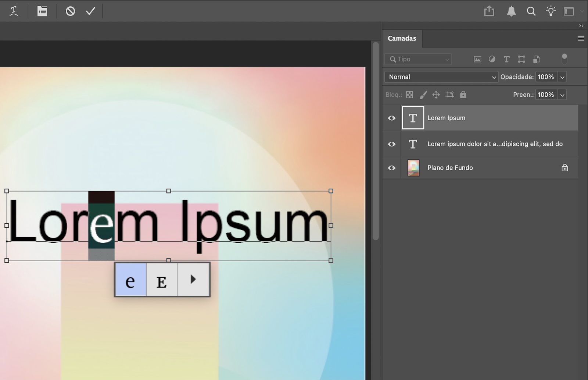Click the Plano de Fundo thumbnail

click(413, 168)
